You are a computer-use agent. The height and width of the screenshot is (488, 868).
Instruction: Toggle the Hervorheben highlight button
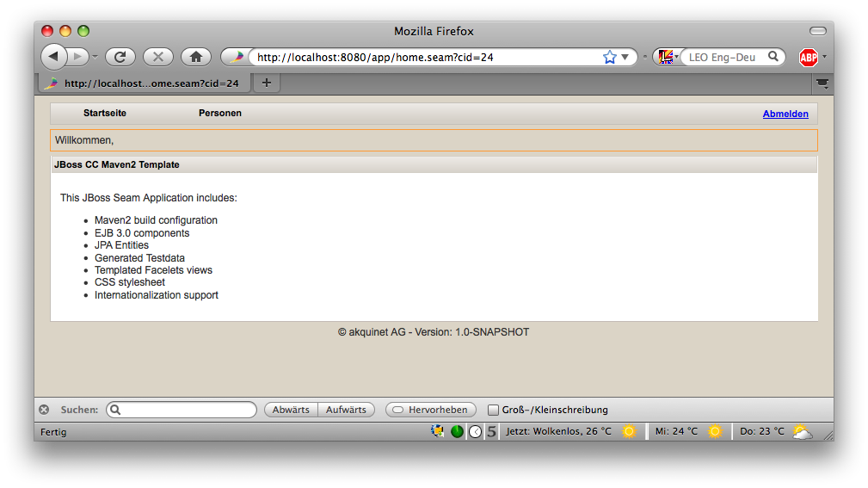click(x=430, y=410)
